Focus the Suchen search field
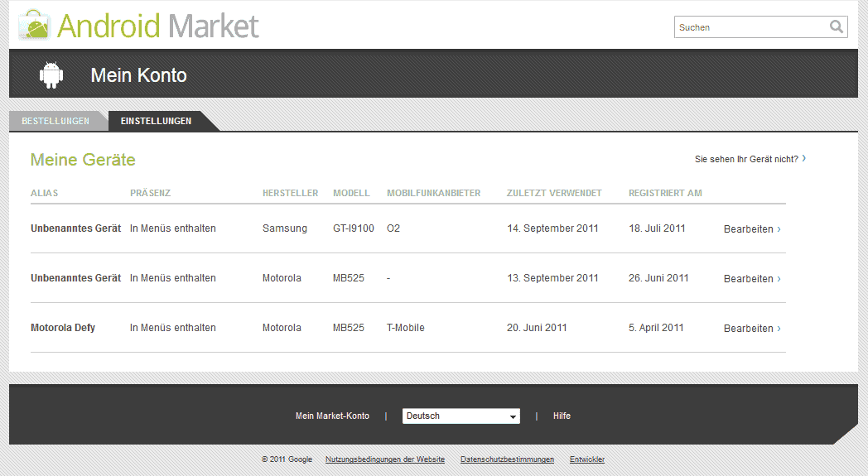The image size is (868, 476). point(760,27)
